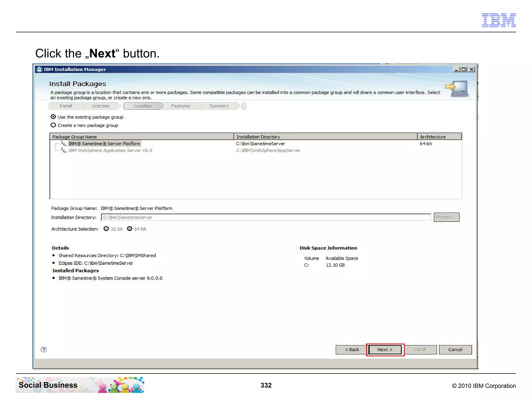
Task: Click the Next button
Action: [x=385, y=350]
